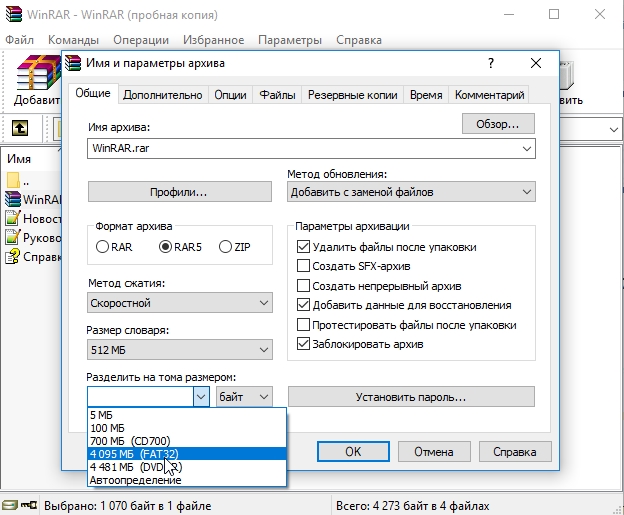Choose '100 МБ' volume size
Image resolution: width=624 pixels, height=515 pixels.
coord(187,428)
